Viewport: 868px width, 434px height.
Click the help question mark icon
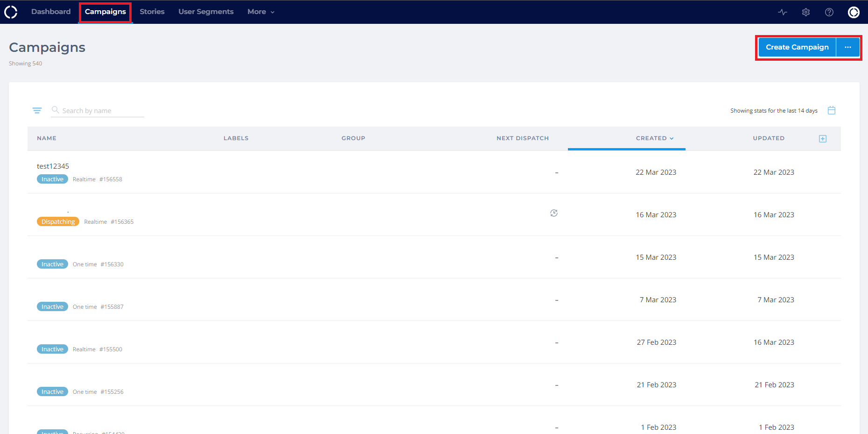click(829, 12)
